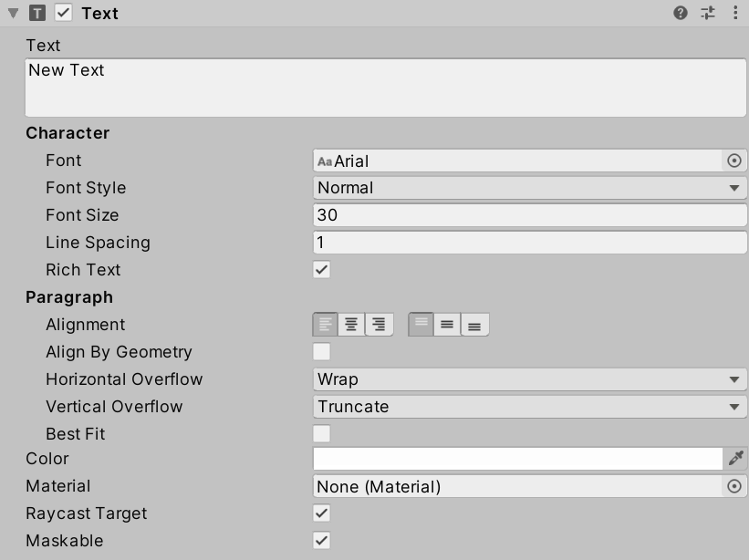Set vertical alignment to middle
Viewport: 749px width, 560px height.
(447, 325)
